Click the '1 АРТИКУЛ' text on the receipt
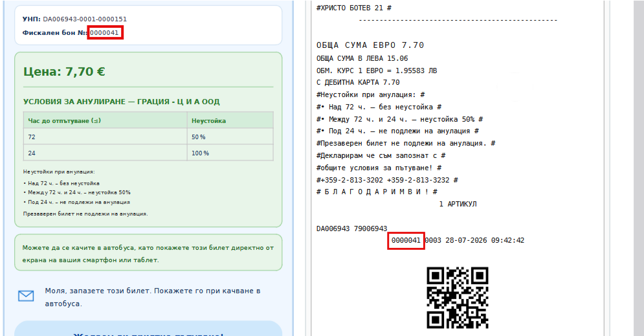Screen dimensions: 644x336 tap(458, 204)
